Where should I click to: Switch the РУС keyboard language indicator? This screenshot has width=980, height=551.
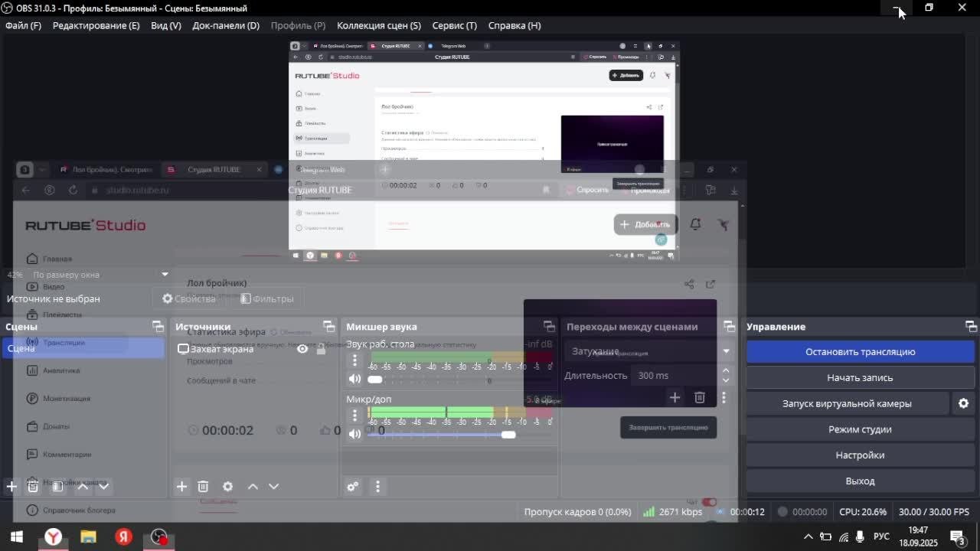(881, 536)
